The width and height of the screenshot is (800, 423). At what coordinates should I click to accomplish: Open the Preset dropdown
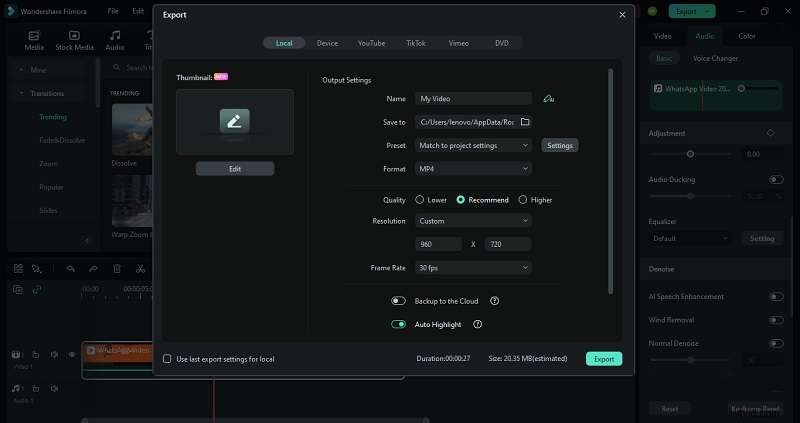point(474,145)
